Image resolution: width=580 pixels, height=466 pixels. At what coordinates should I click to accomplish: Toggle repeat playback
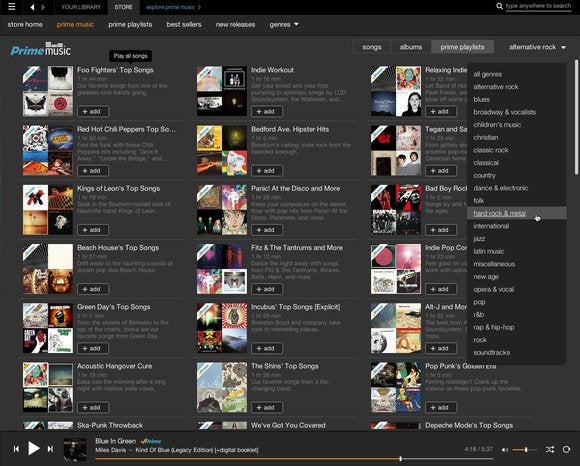coord(566,449)
